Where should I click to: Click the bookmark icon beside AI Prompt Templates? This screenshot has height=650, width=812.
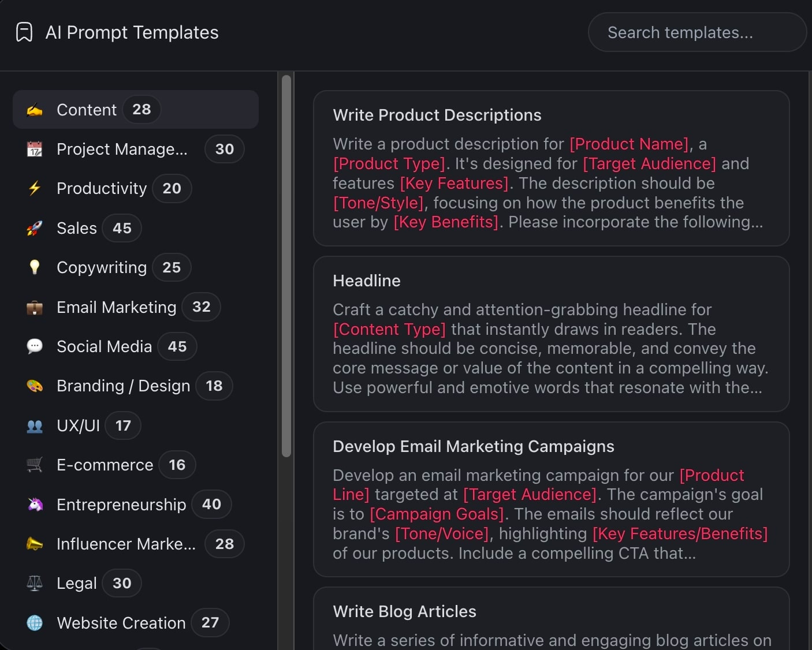tap(24, 32)
